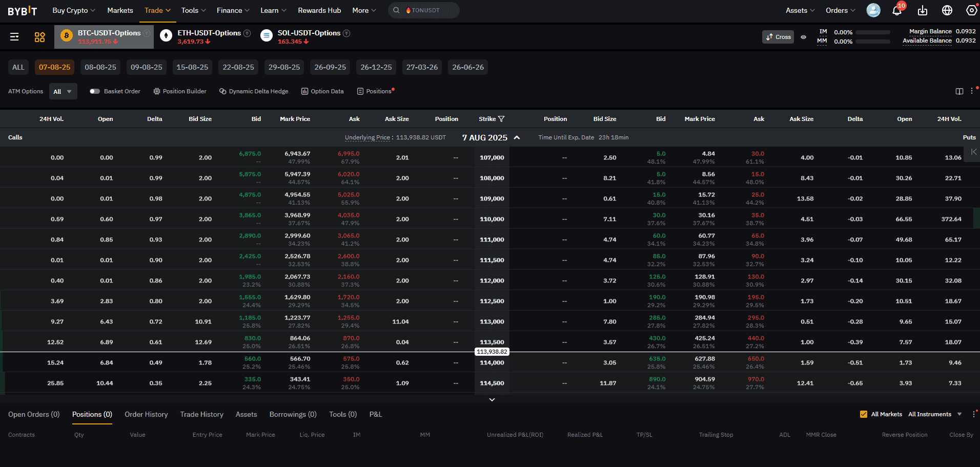Uncheck the All Markets checkbox
980x467 pixels.
pos(864,414)
